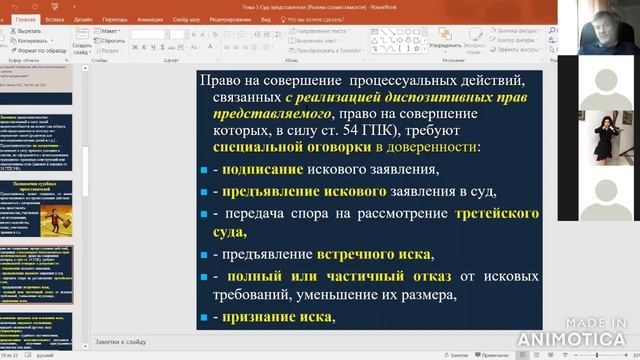
Task: Open the Раздел section menu
Action: pos(107,51)
